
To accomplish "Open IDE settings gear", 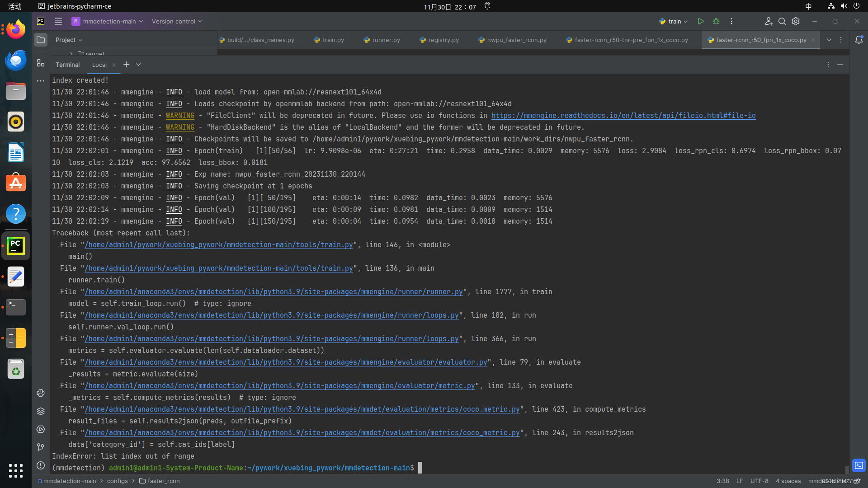I will coord(796,21).
